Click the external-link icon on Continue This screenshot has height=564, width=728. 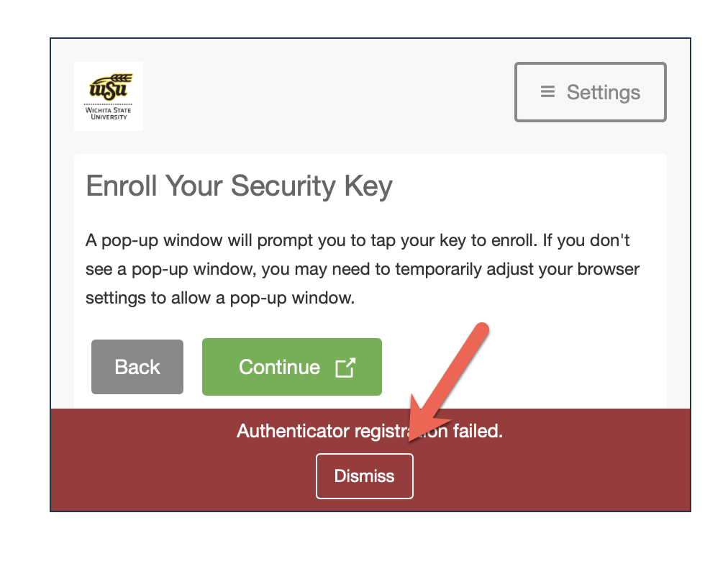pos(345,368)
